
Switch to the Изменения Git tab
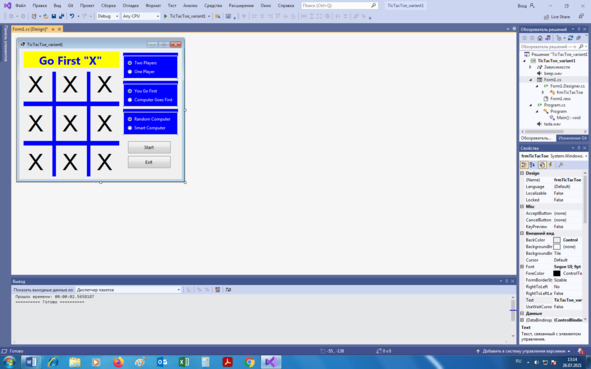click(x=572, y=138)
